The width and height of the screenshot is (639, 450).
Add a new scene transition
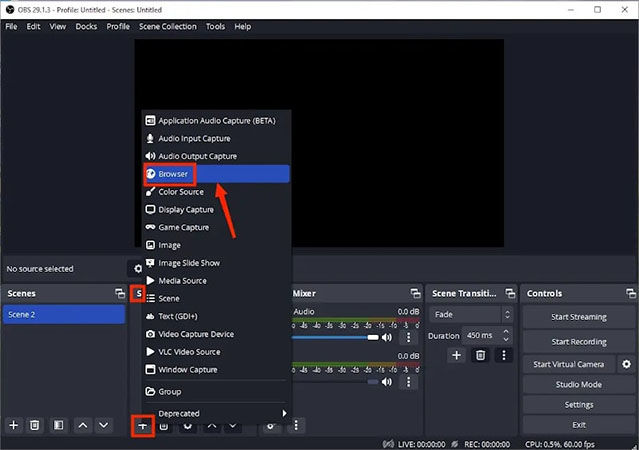[x=456, y=355]
